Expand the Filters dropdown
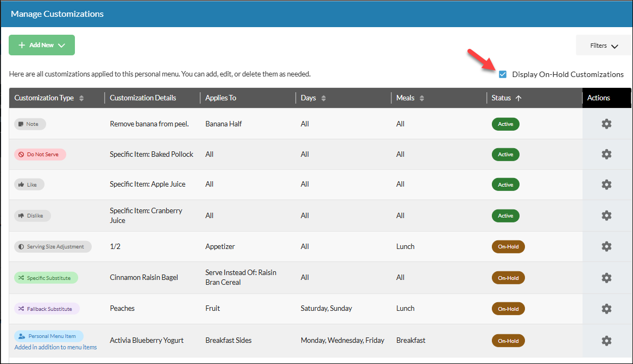This screenshot has height=364, width=633. [604, 46]
